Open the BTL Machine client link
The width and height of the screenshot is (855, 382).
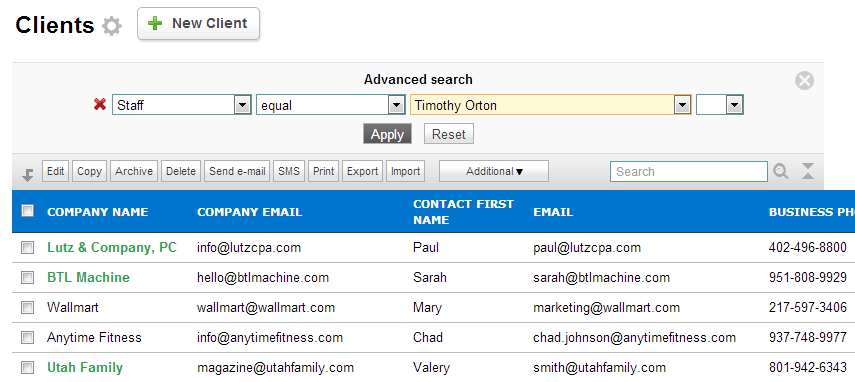[88, 277]
